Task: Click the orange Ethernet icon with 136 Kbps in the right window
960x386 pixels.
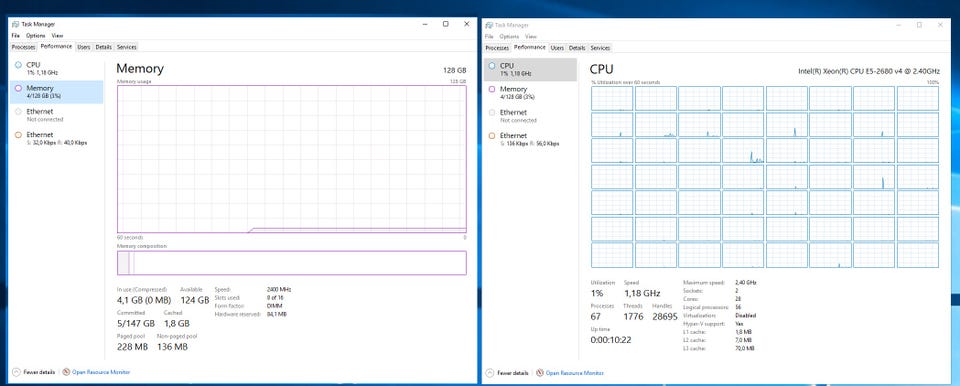Action: [x=492, y=135]
